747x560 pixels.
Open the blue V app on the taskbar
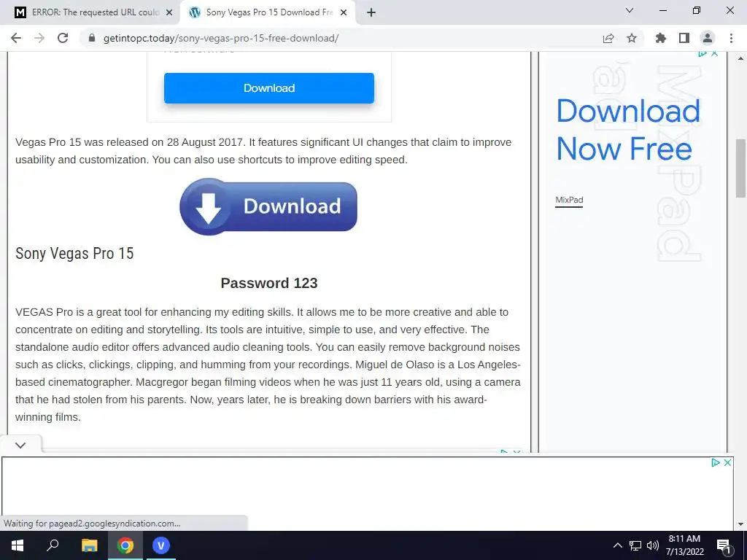(x=161, y=545)
